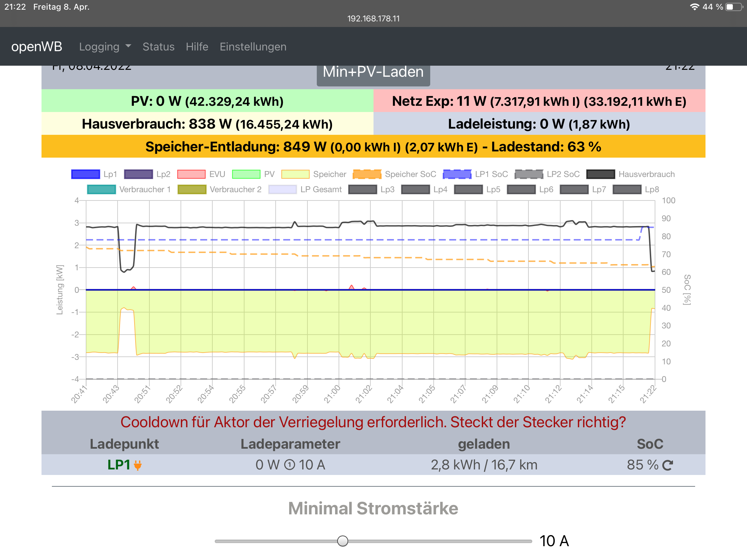Click the SoC refresh icon for LP1
Screen dimensions: 747x560
[x=667, y=465]
